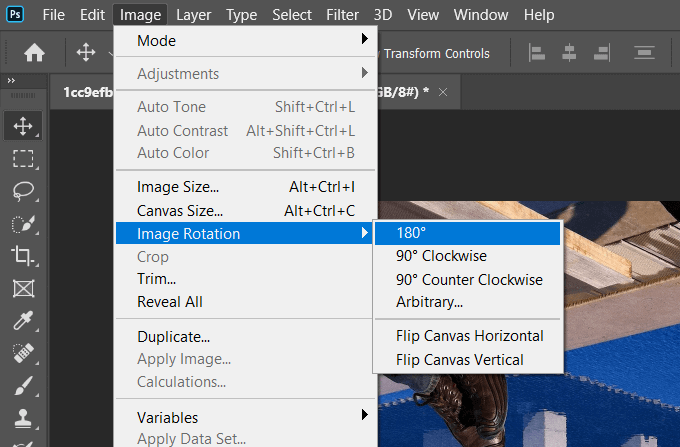This screenshot has width=680, height=447.
Task: Expand the Variables submenu
Action: point(245,417)
